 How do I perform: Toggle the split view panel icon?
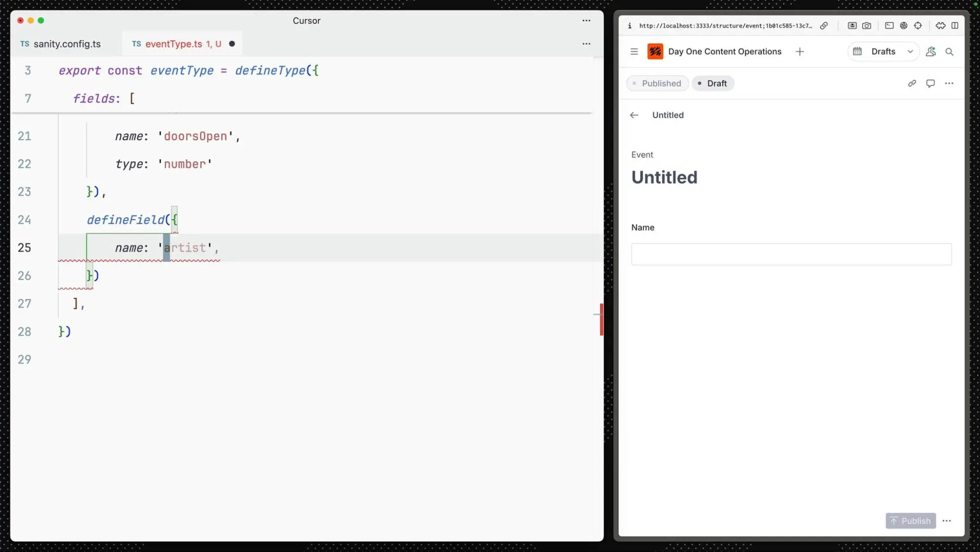click(x=955, y=26)
